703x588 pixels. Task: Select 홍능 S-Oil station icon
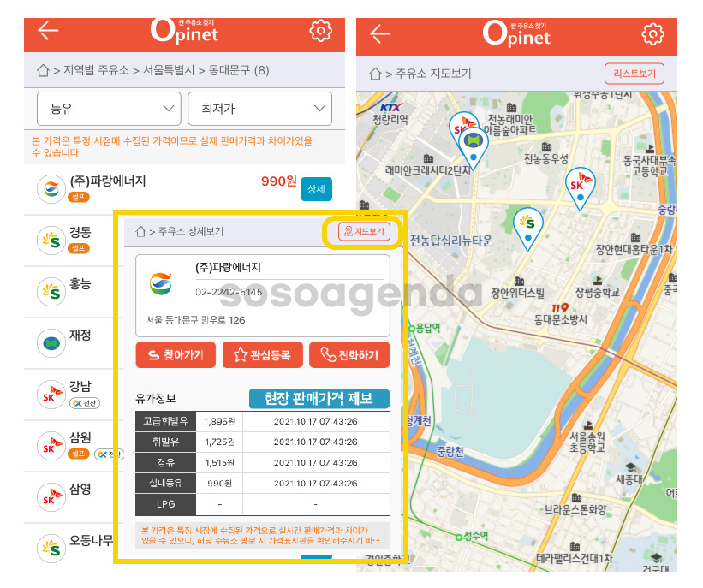(51, 292)
